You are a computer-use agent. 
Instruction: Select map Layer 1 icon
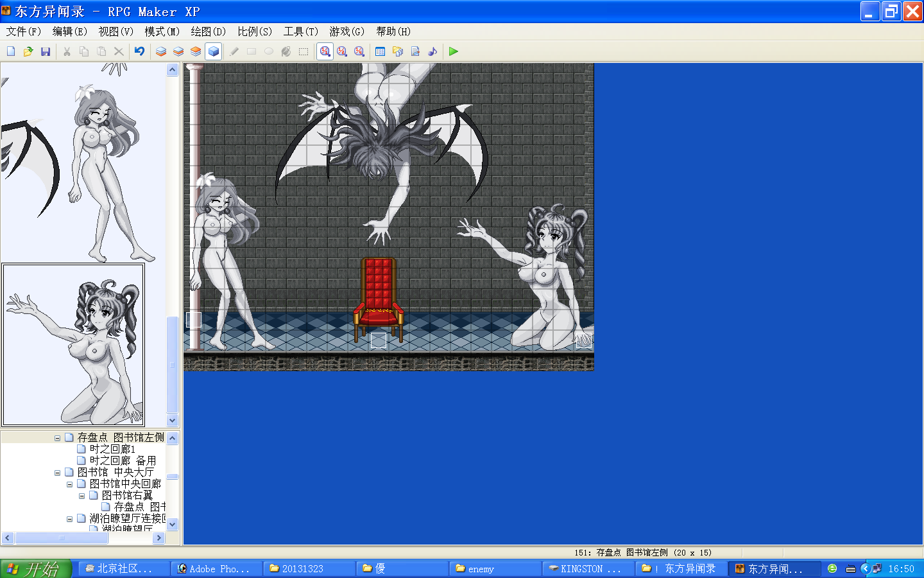pyautogui.click(x=161, y=51)
